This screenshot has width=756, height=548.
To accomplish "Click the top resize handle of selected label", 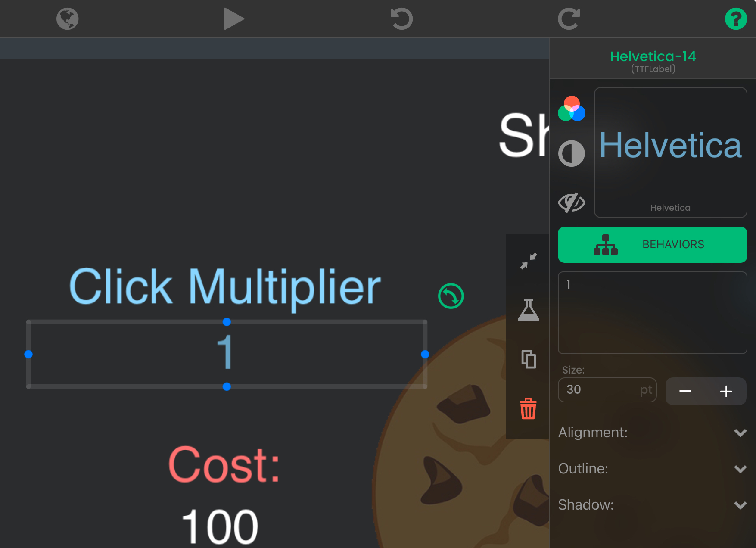I will [x=227, y=322].
